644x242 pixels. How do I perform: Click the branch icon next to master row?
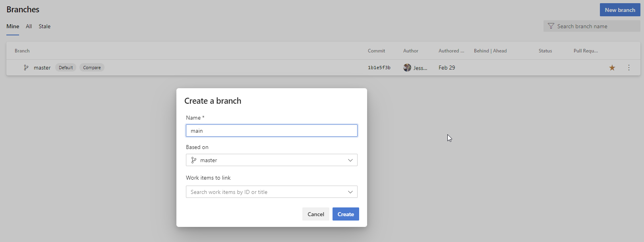coord(26,68)
